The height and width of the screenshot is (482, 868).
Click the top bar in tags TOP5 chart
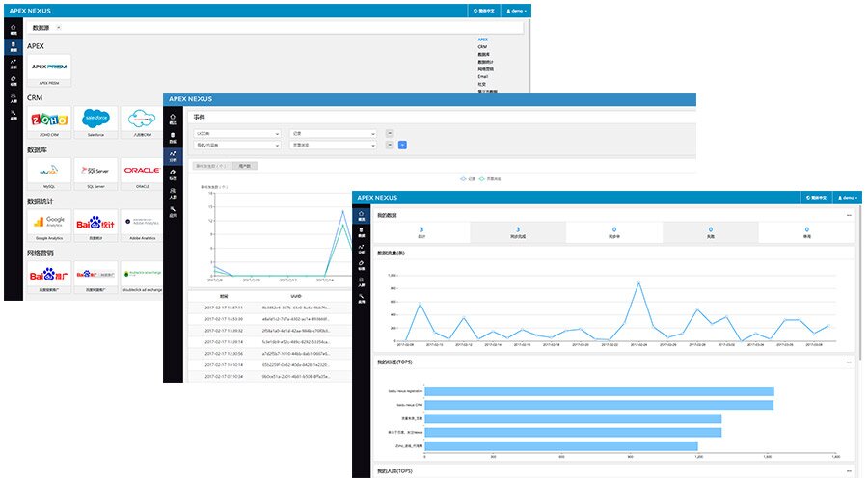coord(599,391)
